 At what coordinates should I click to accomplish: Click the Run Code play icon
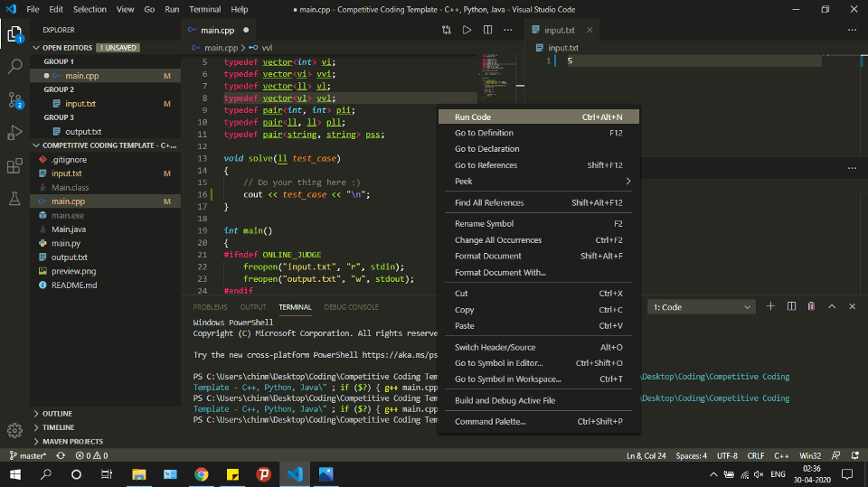467,30
